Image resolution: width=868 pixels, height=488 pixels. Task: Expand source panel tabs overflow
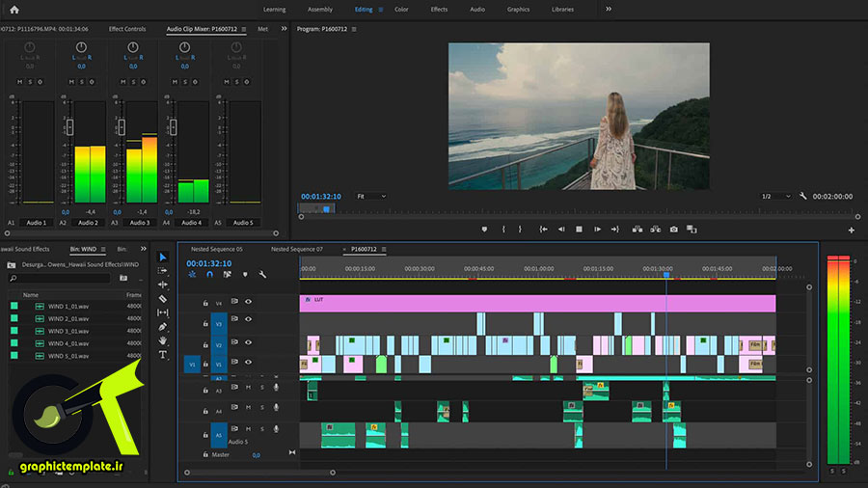pyautogui.click(x=284, y=29)
